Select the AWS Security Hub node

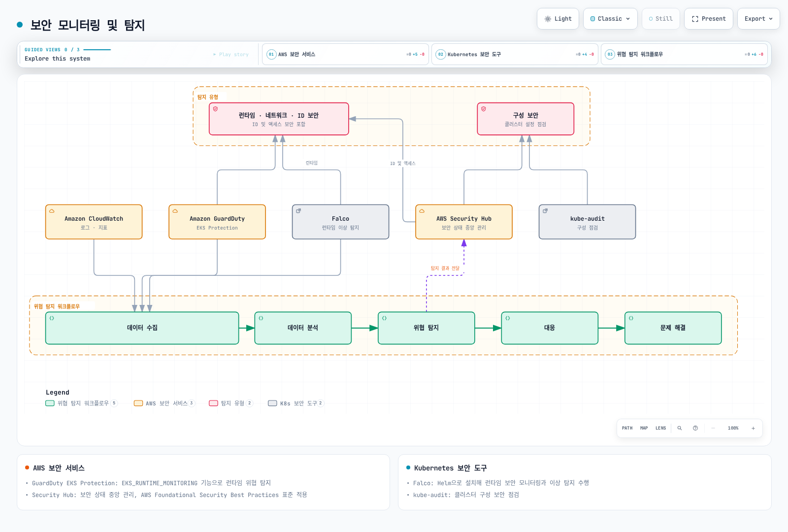464,222
